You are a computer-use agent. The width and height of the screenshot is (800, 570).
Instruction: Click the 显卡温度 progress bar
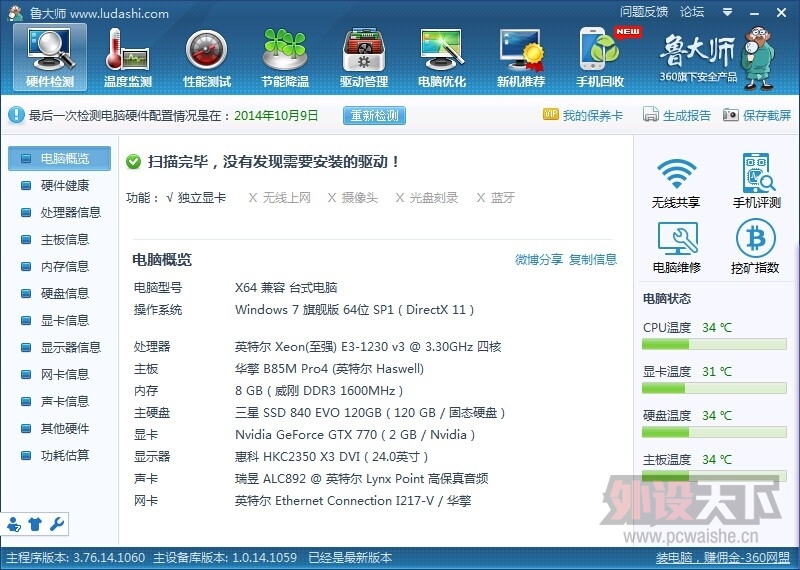coord(714,389)
